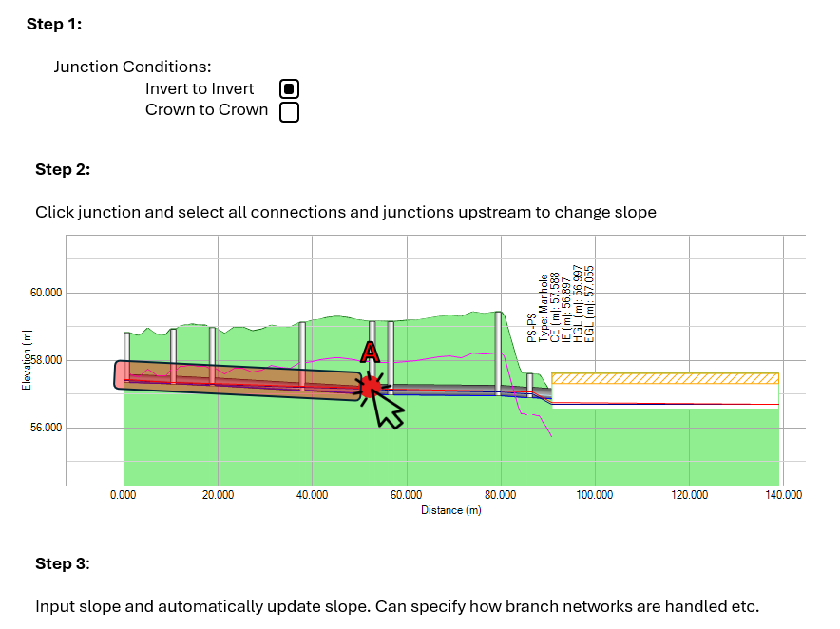This screenshot has width=840, height=629.
Task: Click the red junction marker below A
Action: coord(370,387)
